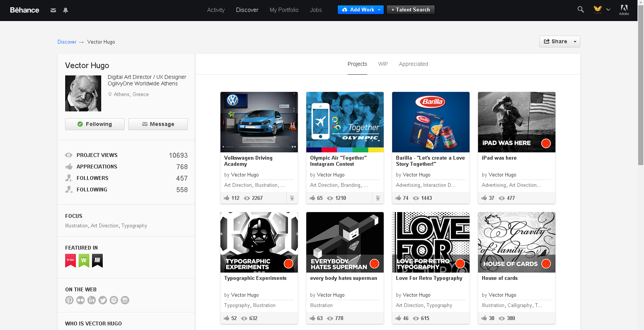Open the Instagram icon under On The Web
The width and height of the screenshot is (644, 330).
coord(125,300)
